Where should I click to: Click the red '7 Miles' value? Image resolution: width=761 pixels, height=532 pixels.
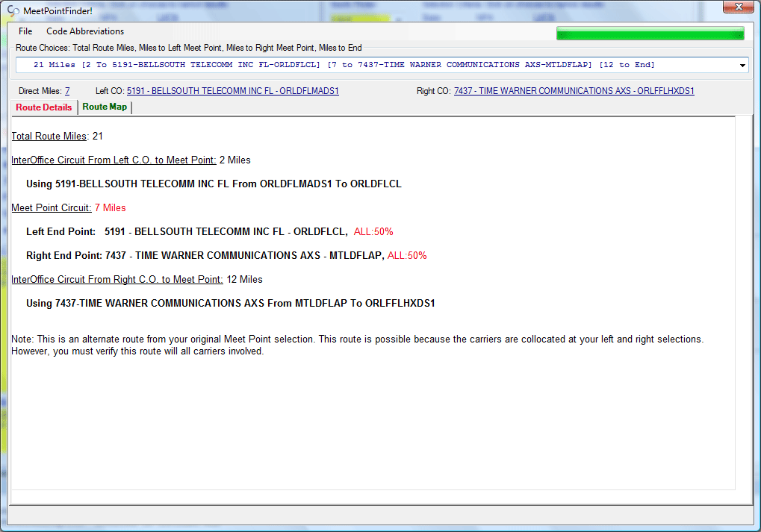pyautogui.click(x=111, y=207)
